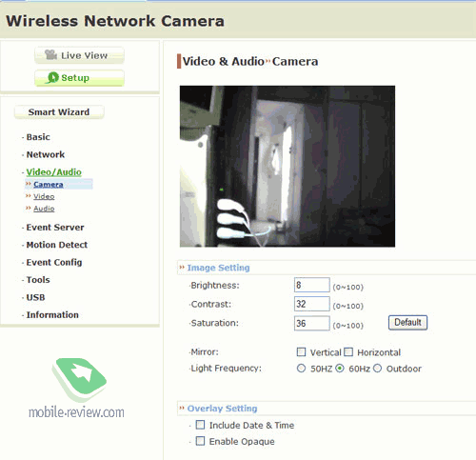Screen dimensions: 476x460
Task: Open the Audio submenu page
Action: (44, 209)
